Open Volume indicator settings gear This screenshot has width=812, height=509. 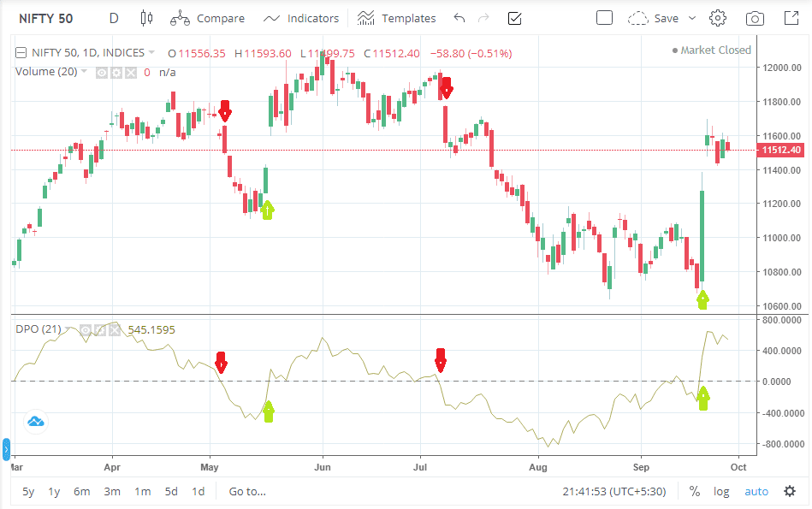pos(116,73)
